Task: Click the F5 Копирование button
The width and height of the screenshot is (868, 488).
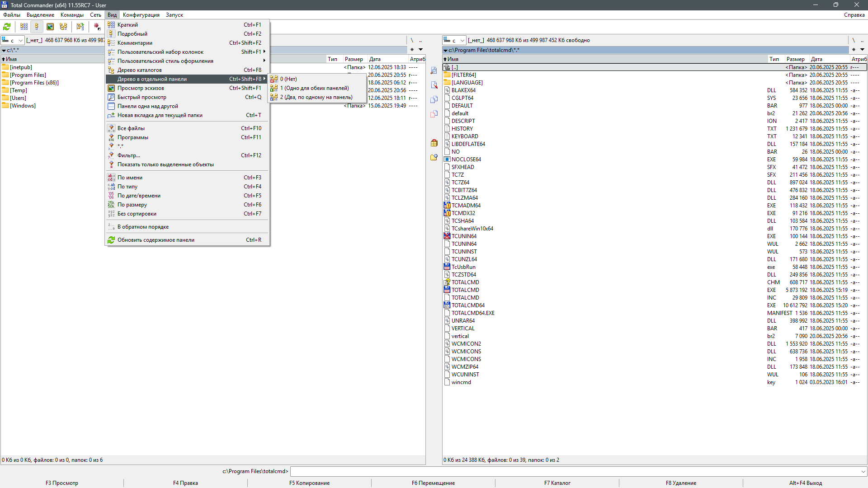Action: point(309,483)
